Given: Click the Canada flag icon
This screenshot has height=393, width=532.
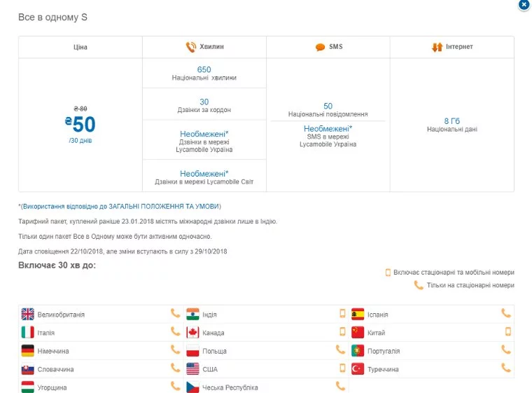Looking at the screenshot, I should pyautogui.click(x=192, y=332).
